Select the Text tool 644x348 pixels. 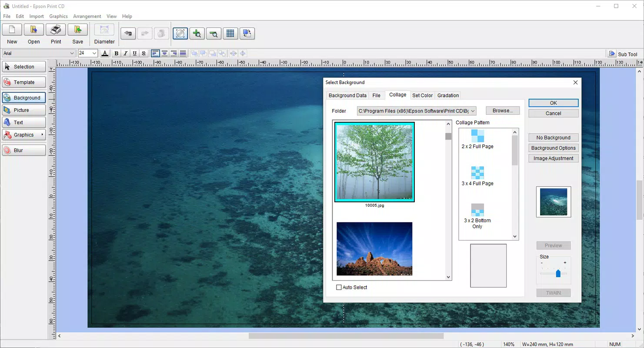[x=24, y=122]
